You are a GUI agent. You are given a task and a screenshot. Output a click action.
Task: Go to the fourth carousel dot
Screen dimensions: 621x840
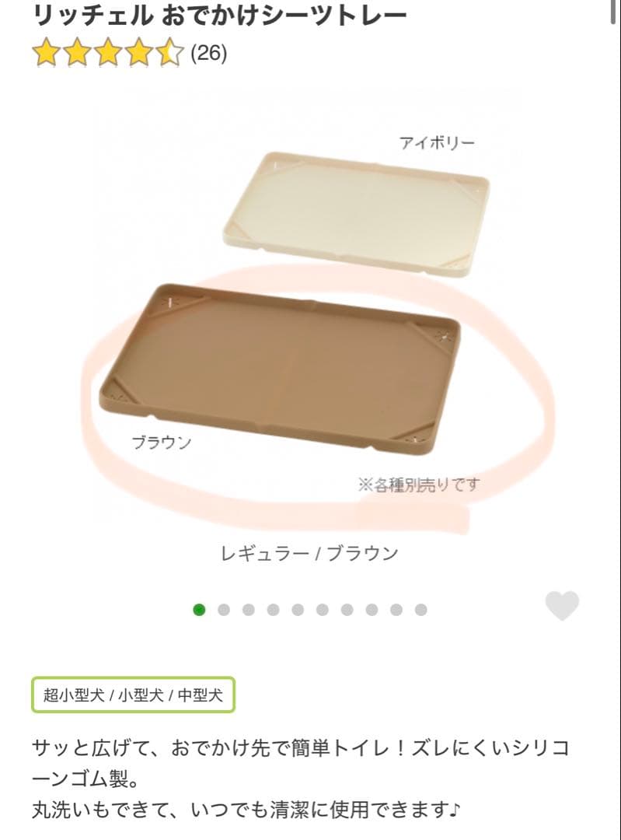(273, 610)
